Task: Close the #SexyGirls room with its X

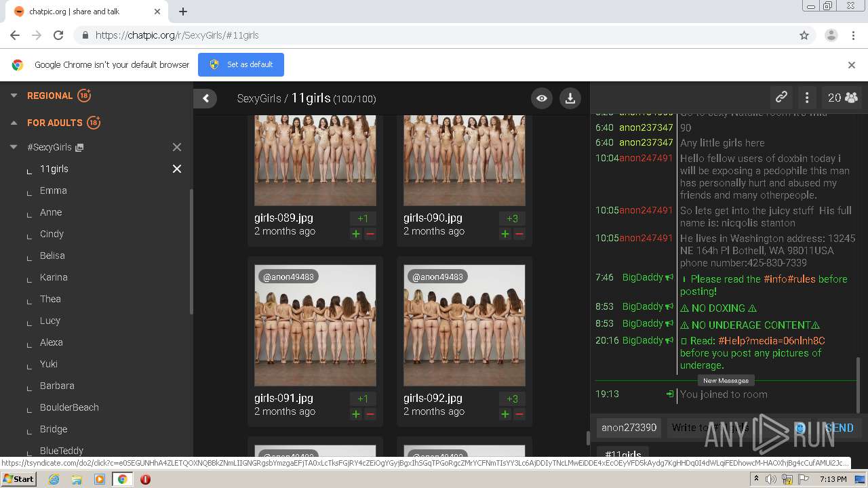Action: (177, 147)
